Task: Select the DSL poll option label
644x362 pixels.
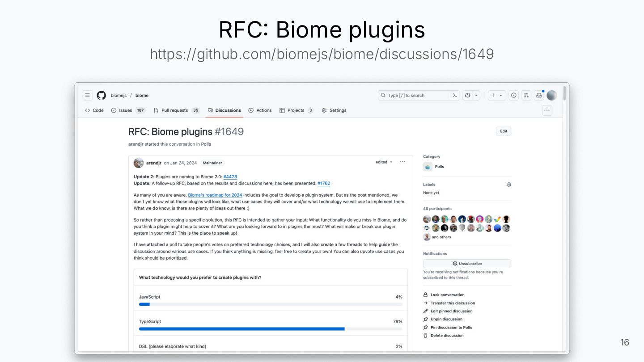Action: (x=173, y=346)
